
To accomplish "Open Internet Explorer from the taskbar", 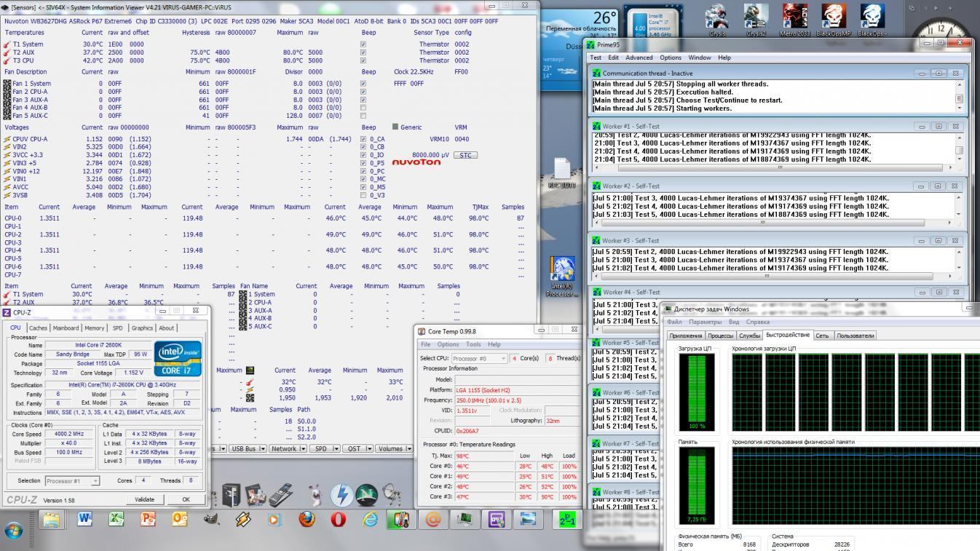I will click(370, 519).
